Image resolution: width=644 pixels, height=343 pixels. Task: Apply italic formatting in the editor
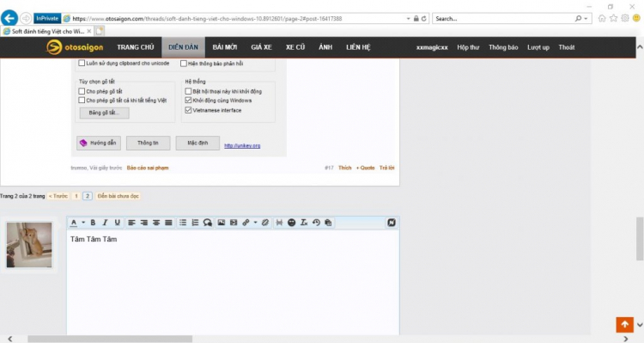105,223
